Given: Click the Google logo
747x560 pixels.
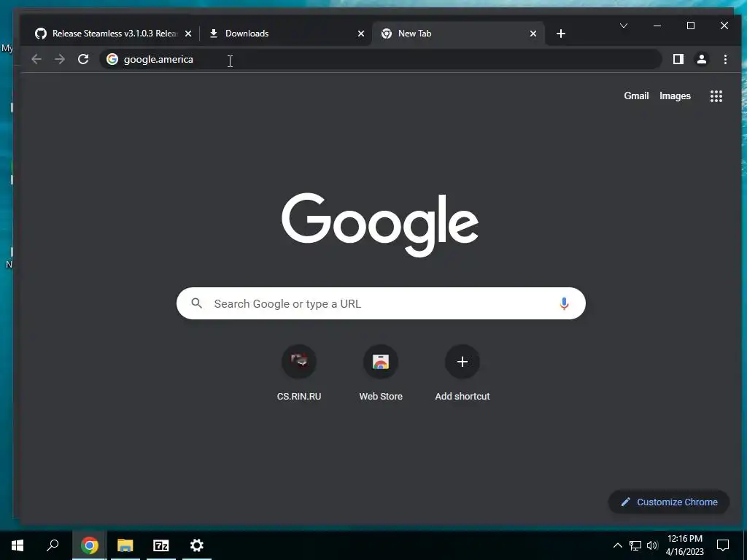Looking at the screenshot, I should coord(380,225).
